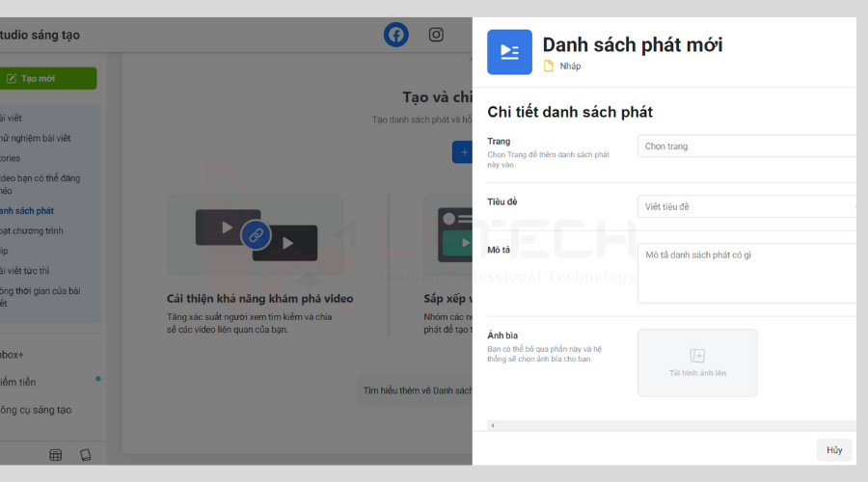Open Danh sách phát in the sidebar
The height and width of the screenshot is (482, 868).
[27, 211]
